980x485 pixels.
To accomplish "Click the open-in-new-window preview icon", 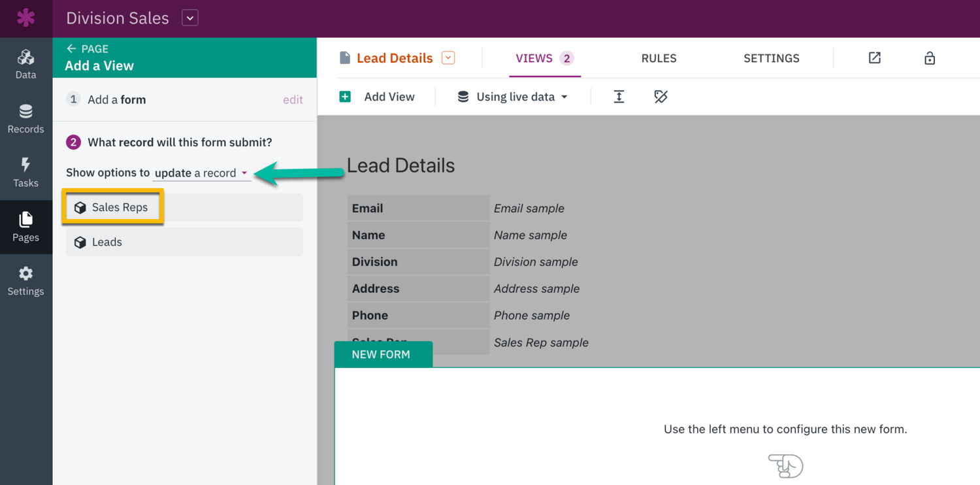I will [x=874, y=58].
